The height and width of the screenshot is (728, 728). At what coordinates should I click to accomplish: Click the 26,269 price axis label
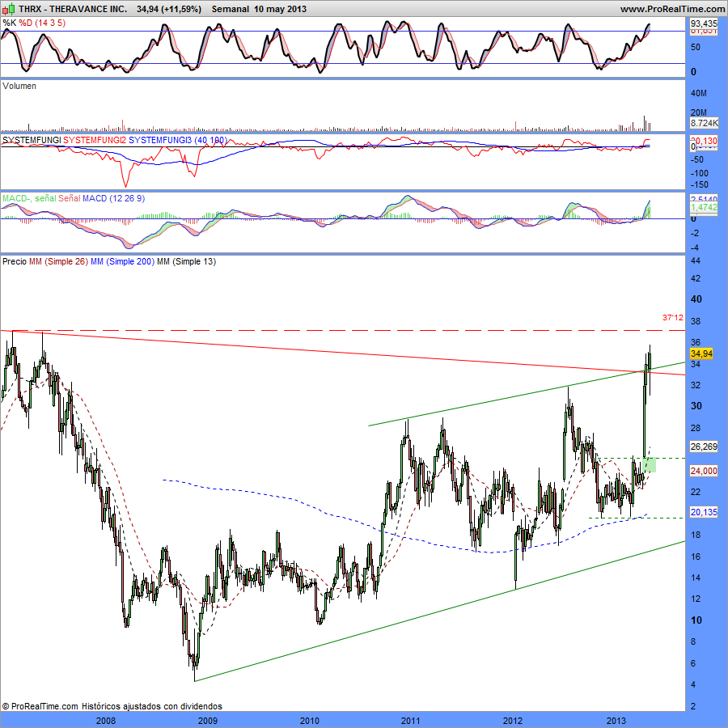pos(704,447)
